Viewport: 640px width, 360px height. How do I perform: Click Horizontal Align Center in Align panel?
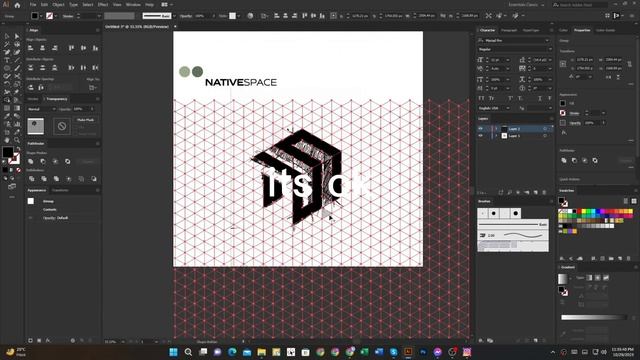click(42, 48)
